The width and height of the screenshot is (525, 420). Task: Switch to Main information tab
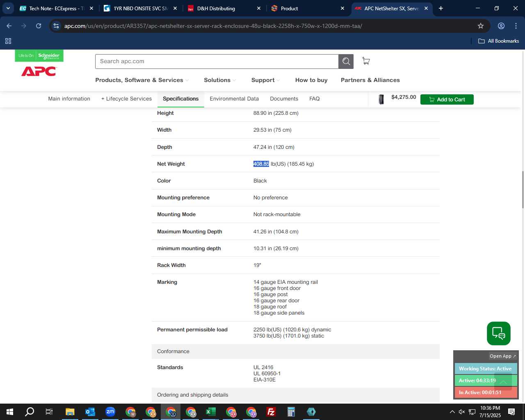point(69,99)
